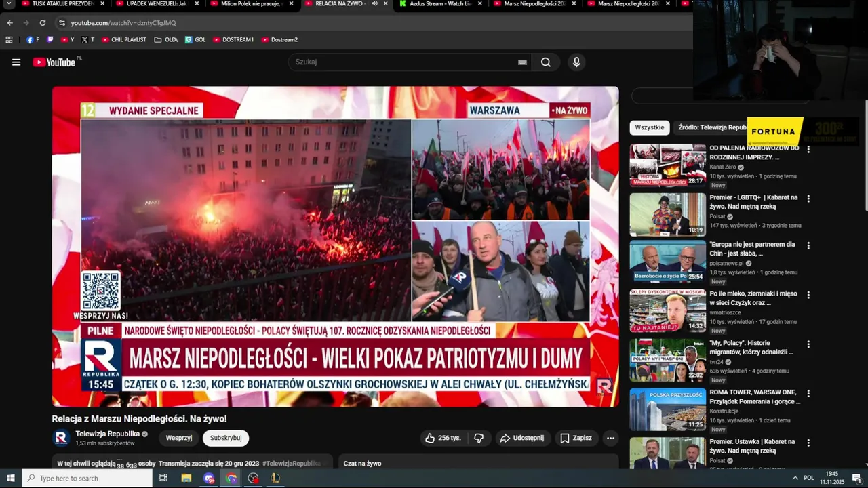Open the Facebook bookmark labeled F
868x488 pixels.
(33, 39)
